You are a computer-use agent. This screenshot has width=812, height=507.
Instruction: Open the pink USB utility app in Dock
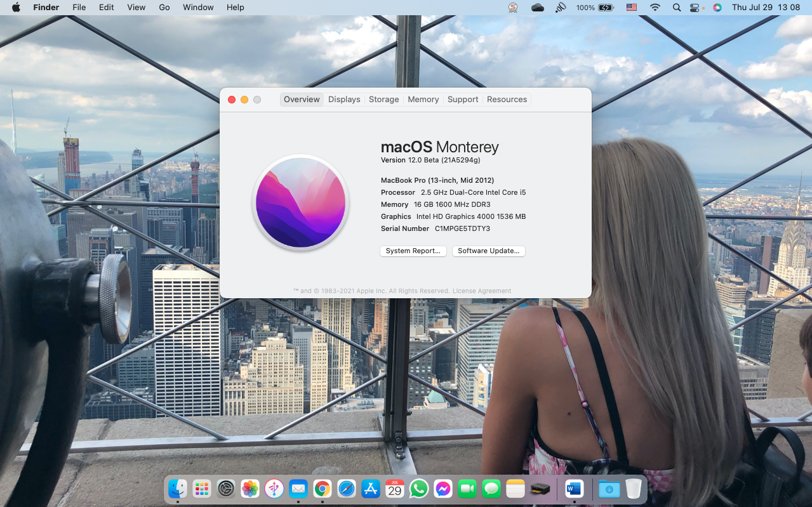coord(274,489)
